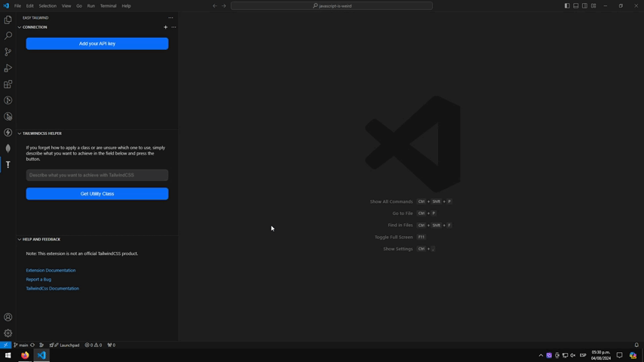This screenshot has height=362, width=644.
Task: Open the Windows action center notifications
Action: click(619, 355)
